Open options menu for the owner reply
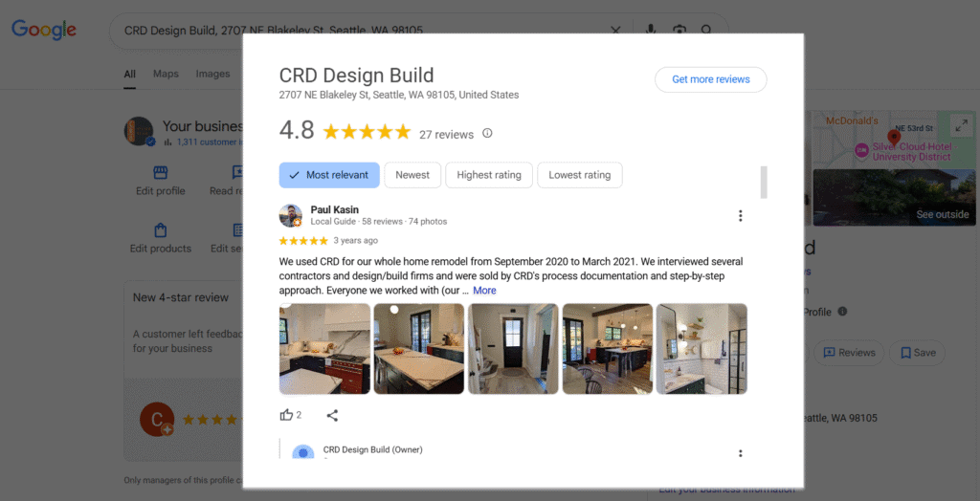The image size is (980, 501). pos(740,453)
